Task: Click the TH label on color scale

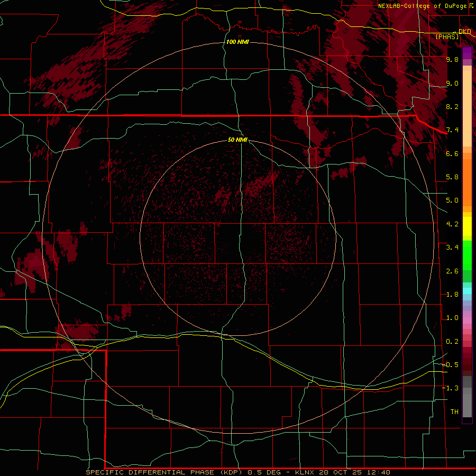Action: (x=454, y=412)
